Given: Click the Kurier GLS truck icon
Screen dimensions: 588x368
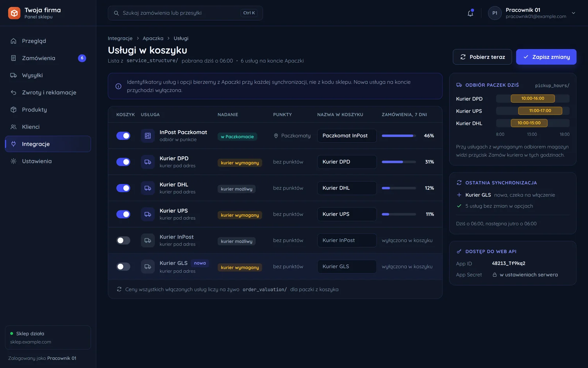Looking at the screenshot, I should pyautogui.click(x=148, y=266).
